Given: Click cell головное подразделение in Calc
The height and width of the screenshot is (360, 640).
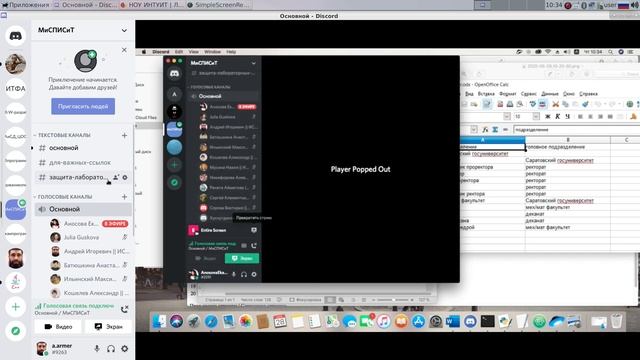Looking at the screenshot, I should (567, 147).
